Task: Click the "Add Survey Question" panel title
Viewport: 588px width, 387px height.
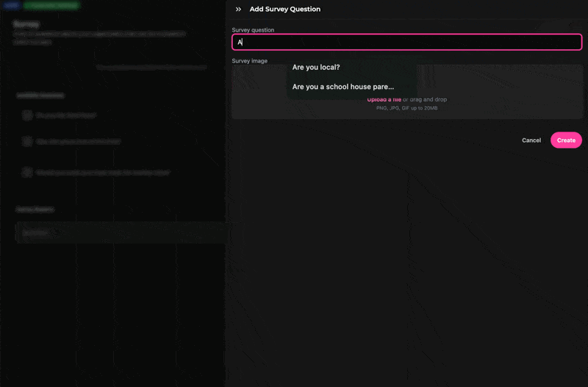Action: tap(284, 10)
